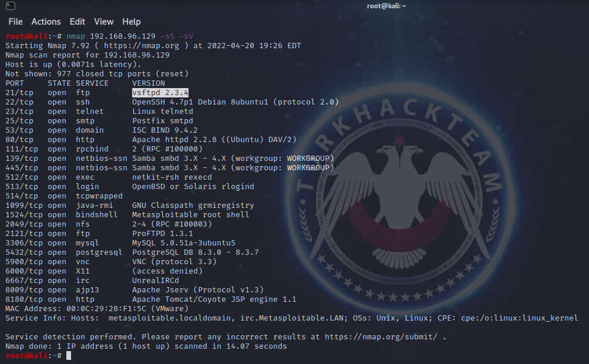Click the 21/tcp port entry
The image size is (589, 364).
click(x=19, y=93)
